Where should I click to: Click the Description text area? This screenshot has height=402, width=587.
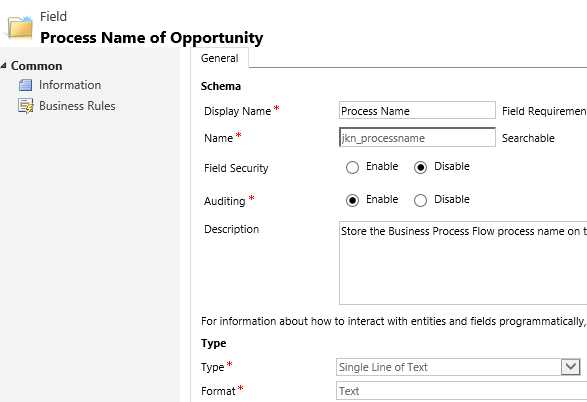point(463,263)
